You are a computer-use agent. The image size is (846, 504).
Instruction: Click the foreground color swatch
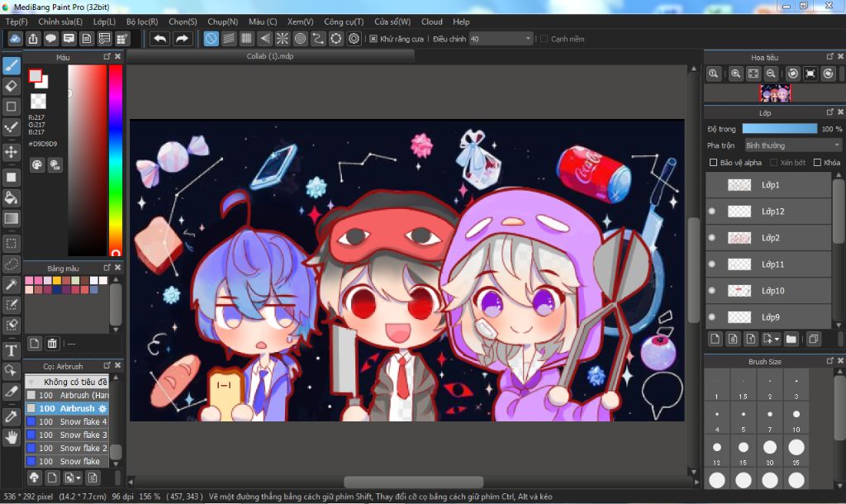click(x=36, y=76)
